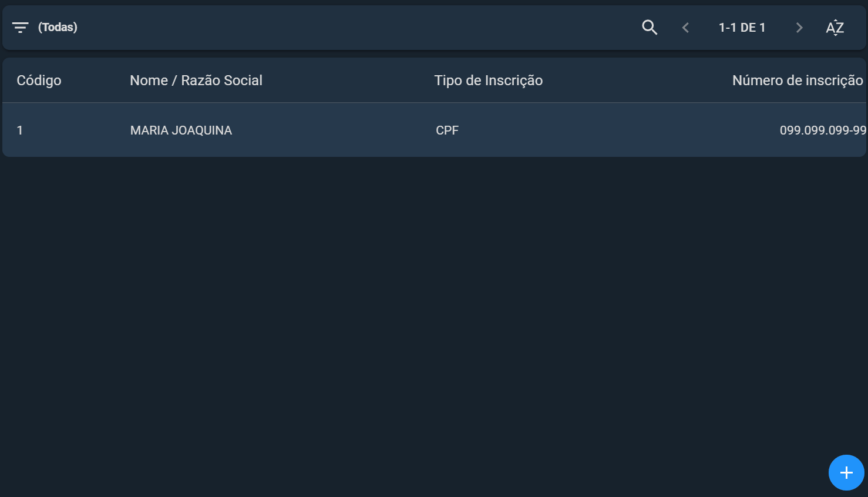Click Número de inscrição column header
Screen dimensions: 868x497
point(798,80)
